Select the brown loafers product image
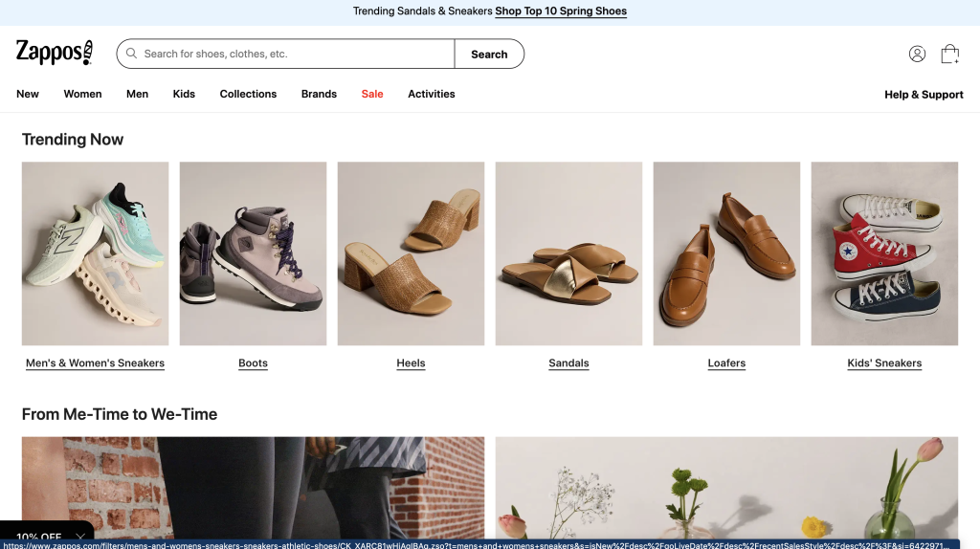 coord(726,253)
